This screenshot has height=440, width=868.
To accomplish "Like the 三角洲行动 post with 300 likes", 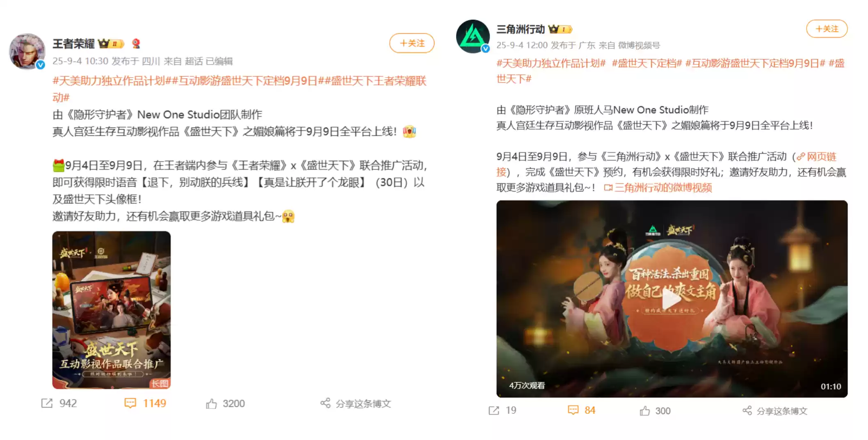I will click(x=655, y=411).
